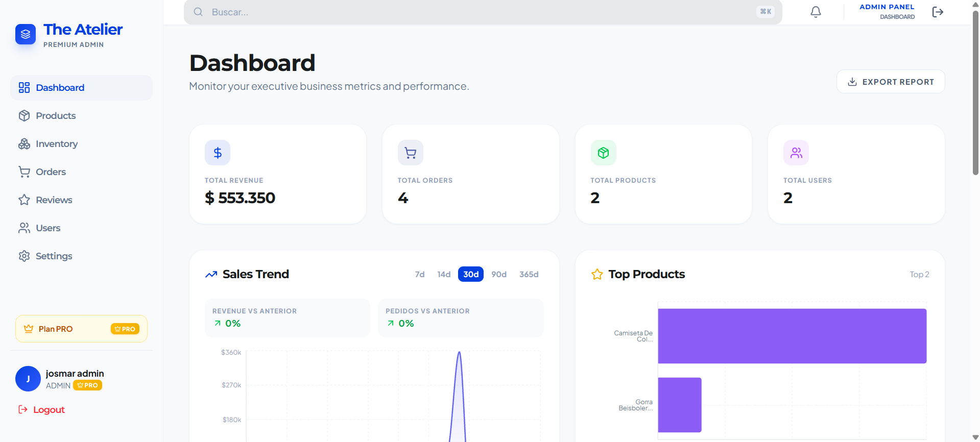Viewport: 980px width, 442px height.
Task: Click the Gorra Beisboler... bar
Action: [x=680, y=405]
